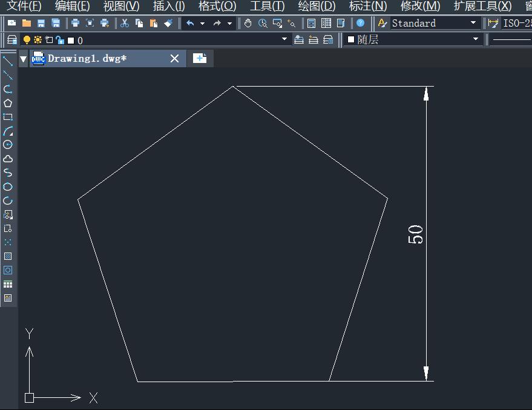Open the Help question mark icon
The height and width of the screenshot is (410, 532).
click(x=361, y=23)
